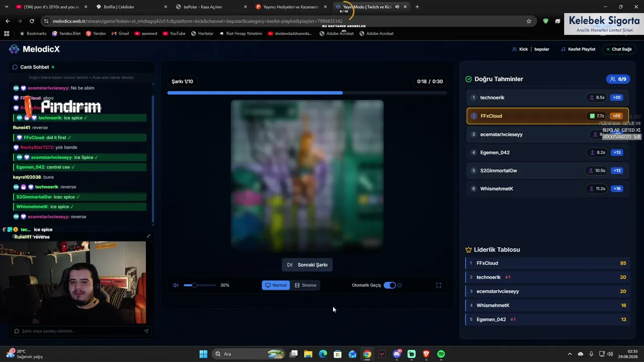Click the Windows taskbar search box
The width and height of the screenshot is (644, 362).
248,354
